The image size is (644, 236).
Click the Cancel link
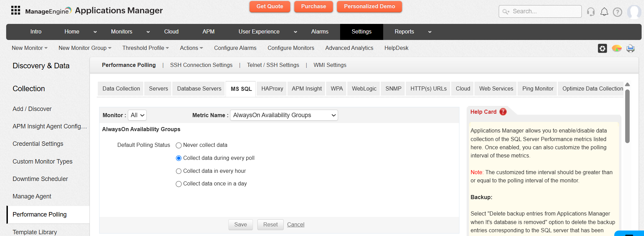pyautogui.click(x=296, y=225)
